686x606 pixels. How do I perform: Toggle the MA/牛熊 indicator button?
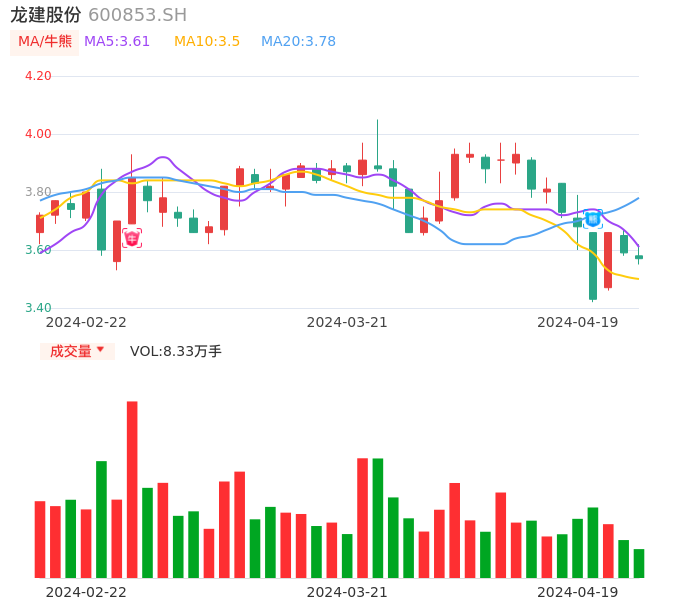tap(45, 42)
